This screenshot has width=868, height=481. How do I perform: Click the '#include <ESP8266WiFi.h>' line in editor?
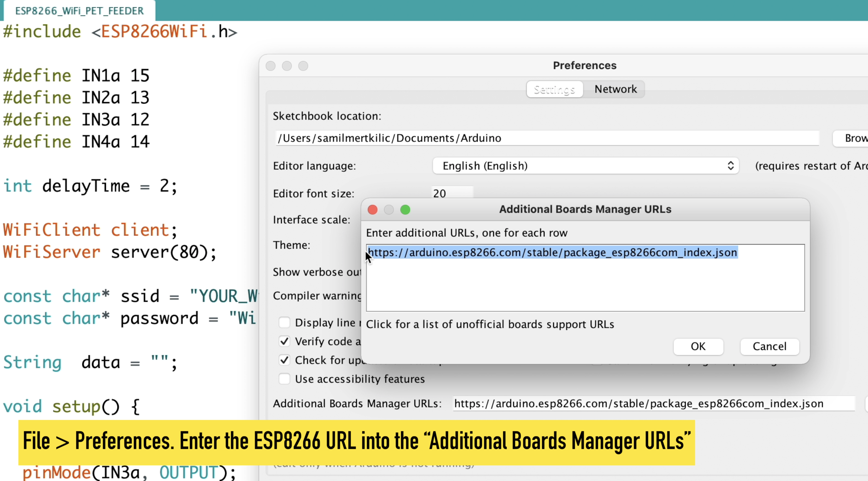[120, 32]
